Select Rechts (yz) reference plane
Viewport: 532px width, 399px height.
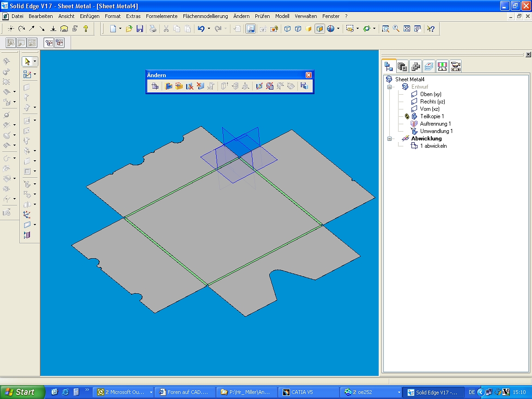pyautogui.click(x=433, y=102)
